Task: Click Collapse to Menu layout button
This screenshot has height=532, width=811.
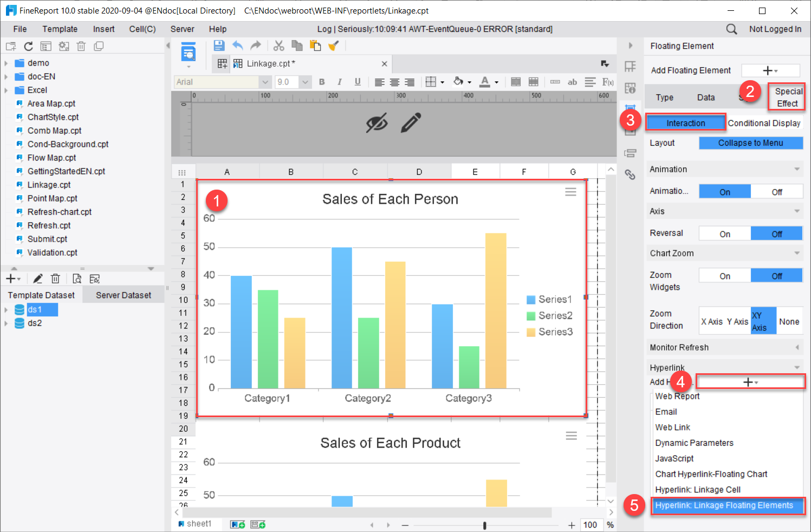Action: (x=751, y=143)
